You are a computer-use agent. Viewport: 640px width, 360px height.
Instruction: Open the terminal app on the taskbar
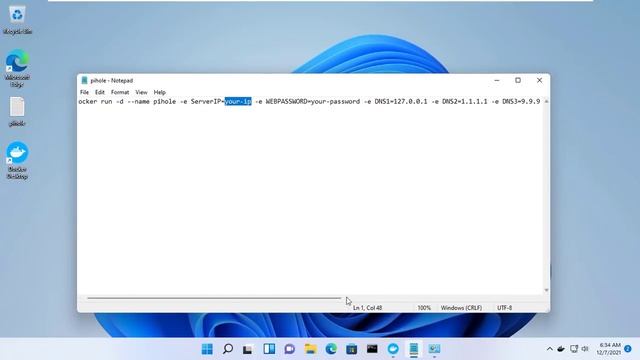pos(372,349)
